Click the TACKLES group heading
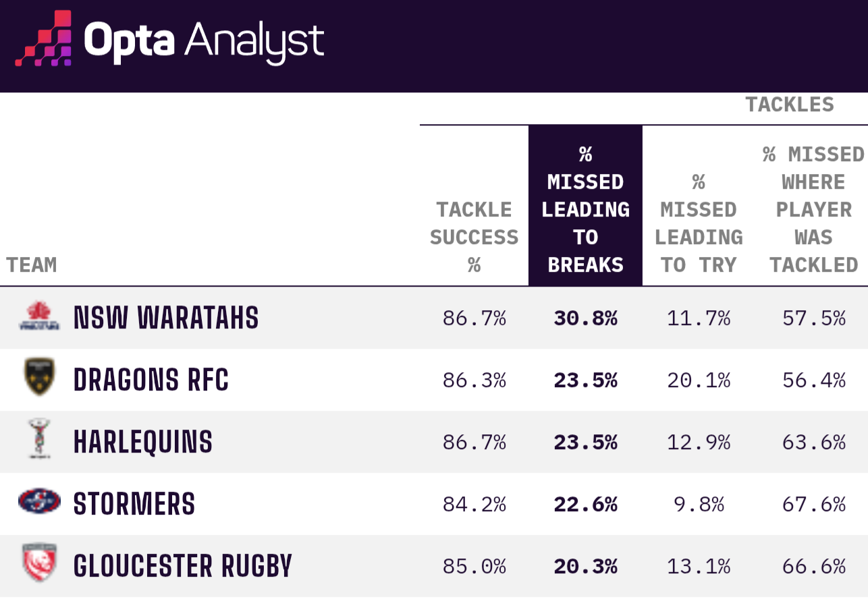 [789, 105]
